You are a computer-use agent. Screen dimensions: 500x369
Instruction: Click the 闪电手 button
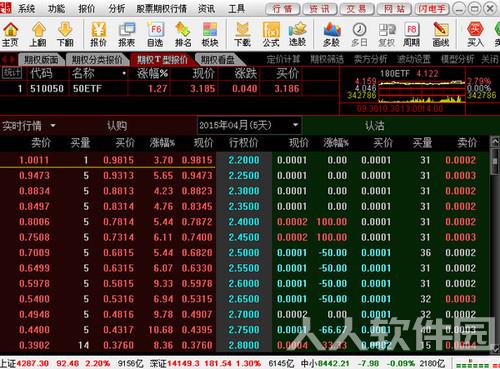click(x=432, y=9)
